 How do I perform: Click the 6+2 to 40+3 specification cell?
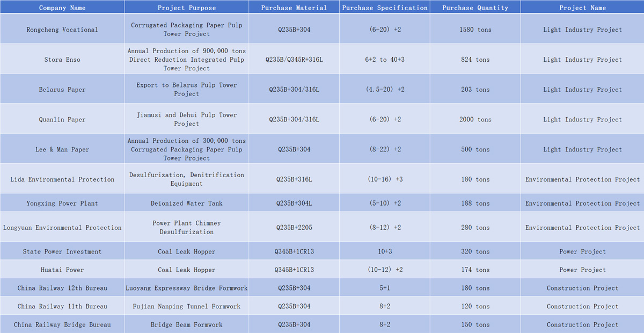[385, 60]
